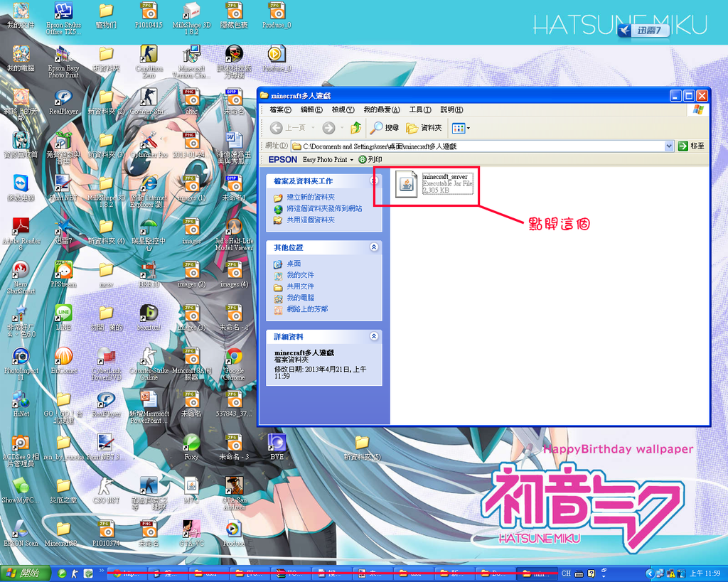The image size is (728, 582).
Task: Toggle the 資料夾 Folders toolbar button
Action: [424, 128]
